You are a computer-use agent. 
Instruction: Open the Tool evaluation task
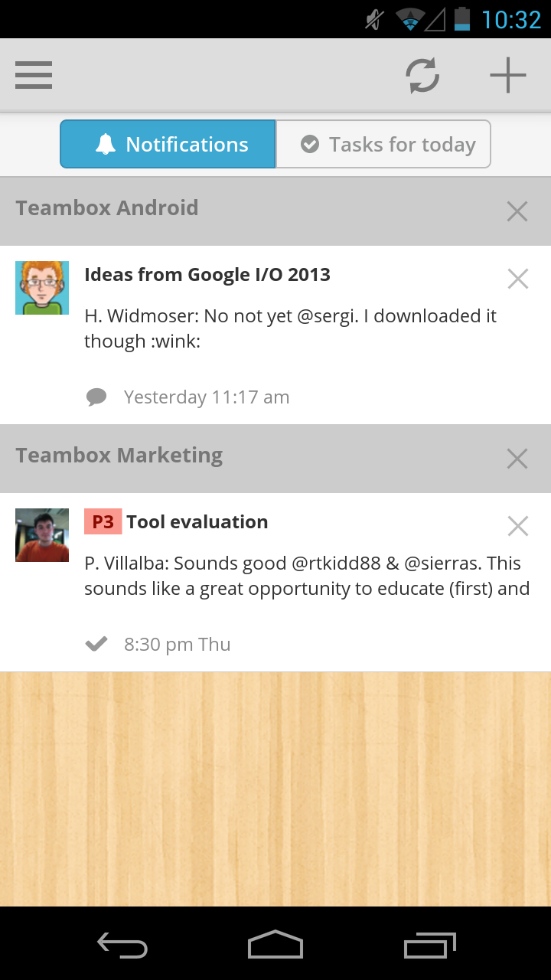[x=197, y=522]
